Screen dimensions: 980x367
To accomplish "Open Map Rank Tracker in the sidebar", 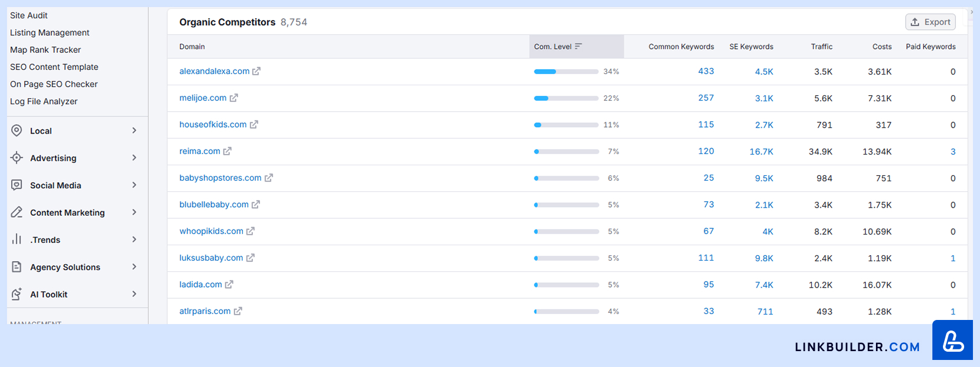I will 45,50.
